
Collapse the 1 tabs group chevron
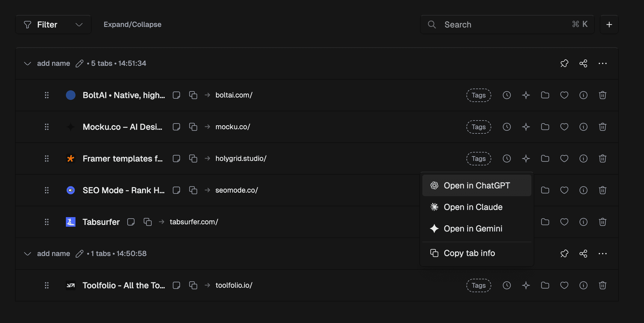(28, 254)
